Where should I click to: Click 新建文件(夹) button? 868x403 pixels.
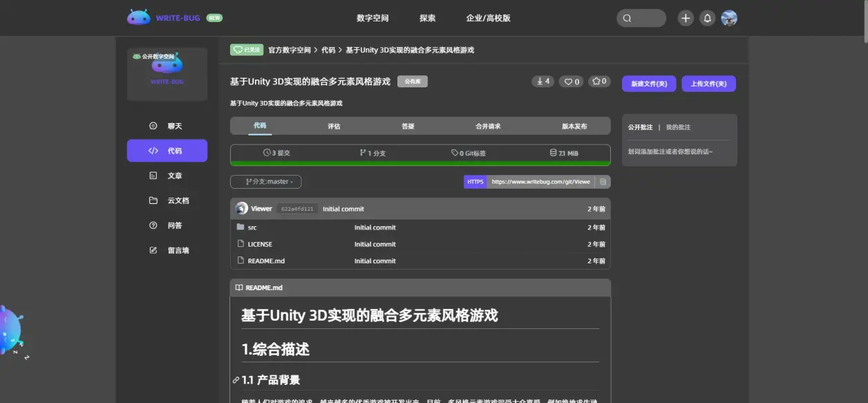(648, 84)
